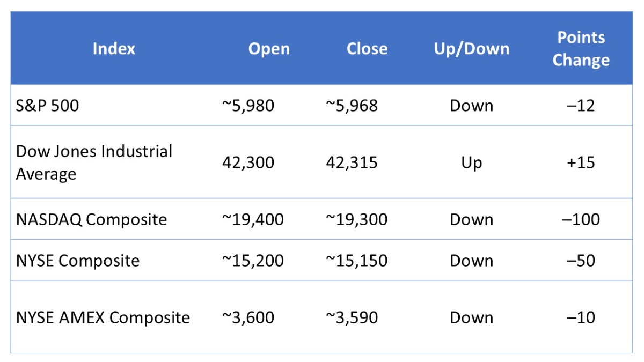
Task: Select the NASDAQ Composite row label
Action: [x=92, y=219]
